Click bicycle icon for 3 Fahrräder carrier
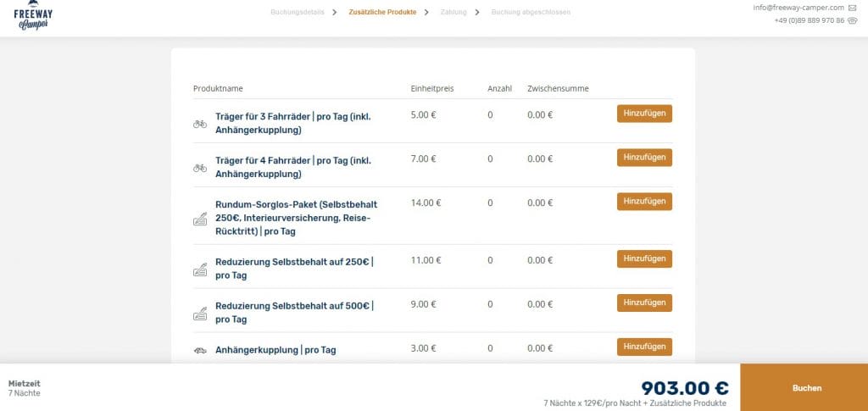Viewport: 868px width, 411px height. click(x=200, y=124)
